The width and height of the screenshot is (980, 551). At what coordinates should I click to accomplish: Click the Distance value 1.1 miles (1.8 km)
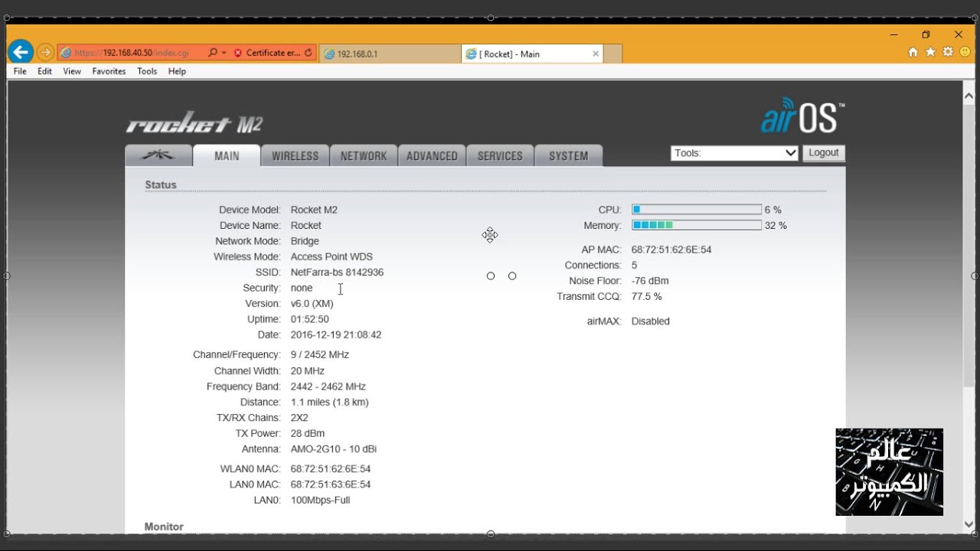coord(330,403)
